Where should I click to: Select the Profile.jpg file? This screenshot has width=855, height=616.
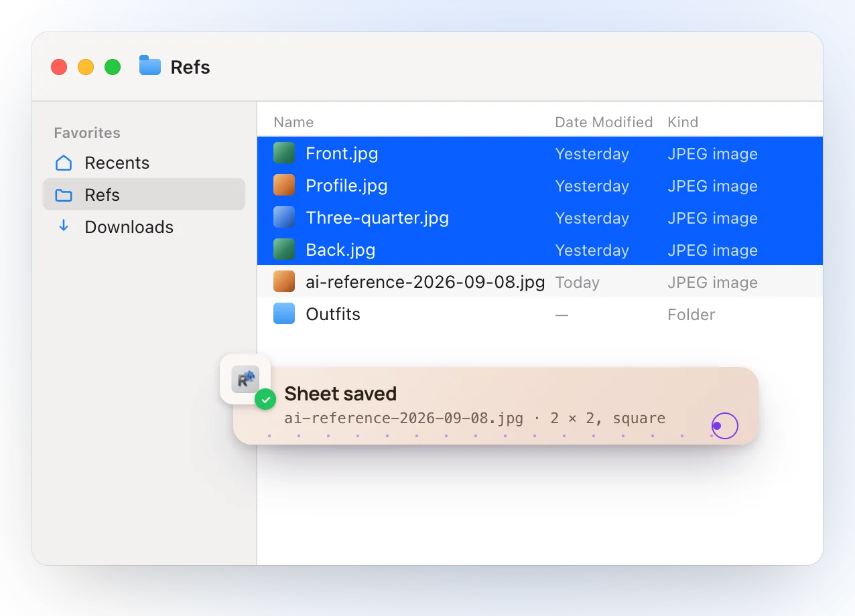tap(540, 185)
